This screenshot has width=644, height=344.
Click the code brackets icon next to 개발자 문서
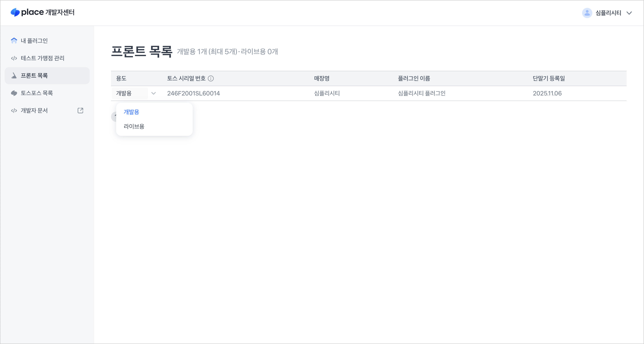tap(14, 110)
